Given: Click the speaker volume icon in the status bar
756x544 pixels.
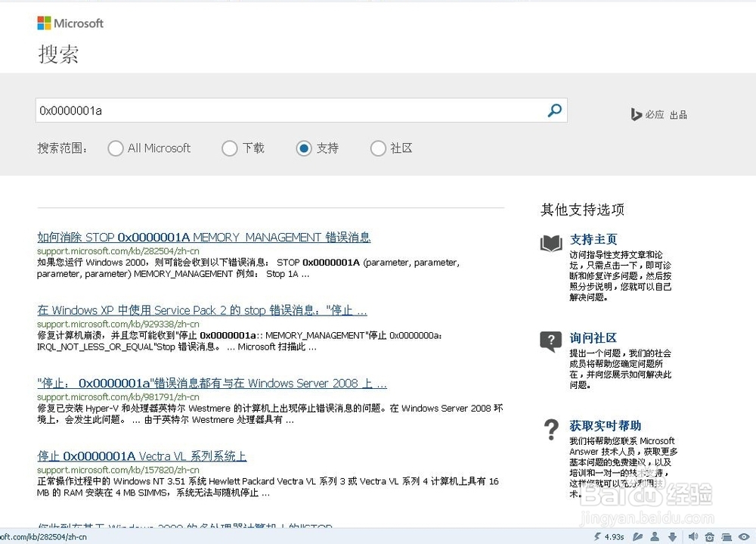Looking at the screenshot, I should (693, 536).
